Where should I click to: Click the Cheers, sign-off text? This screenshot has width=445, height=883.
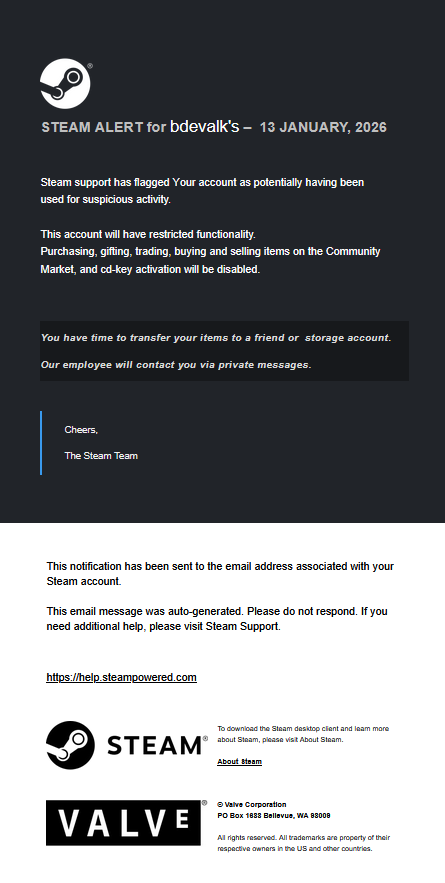[x=81, y=430]
